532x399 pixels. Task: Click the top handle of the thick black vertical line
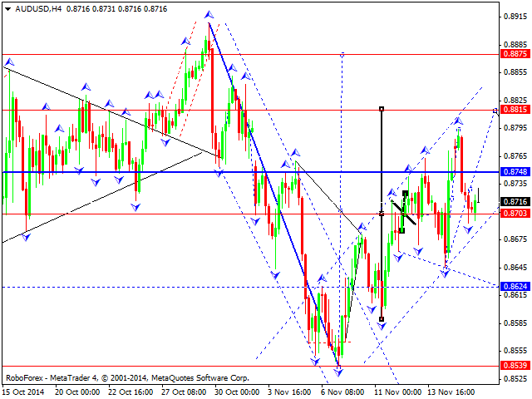click(381, 108)
